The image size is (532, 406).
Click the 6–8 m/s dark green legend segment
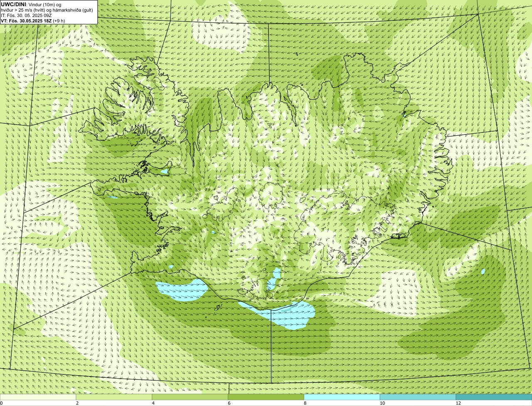click(266, 397)
